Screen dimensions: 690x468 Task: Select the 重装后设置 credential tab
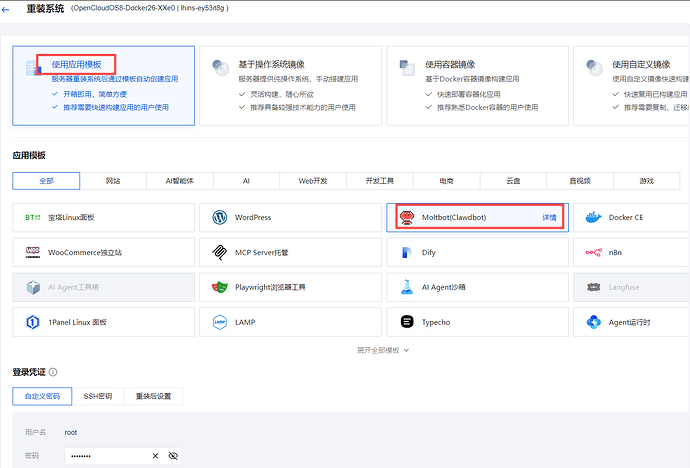(153, 396)
